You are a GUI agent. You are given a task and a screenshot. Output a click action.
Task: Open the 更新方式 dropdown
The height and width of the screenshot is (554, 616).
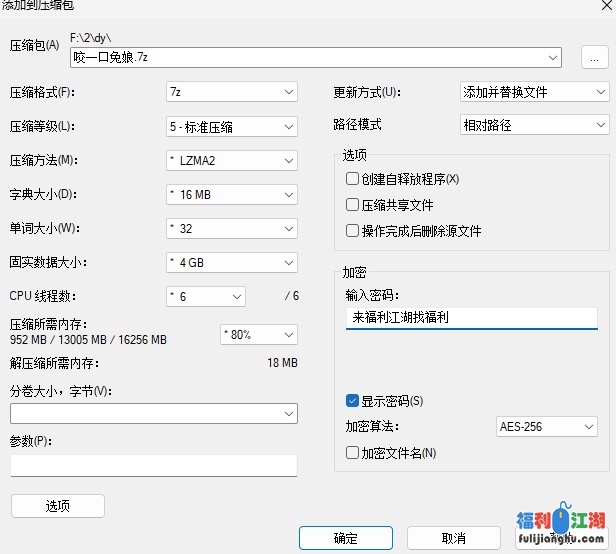click(x=534, y=92)
